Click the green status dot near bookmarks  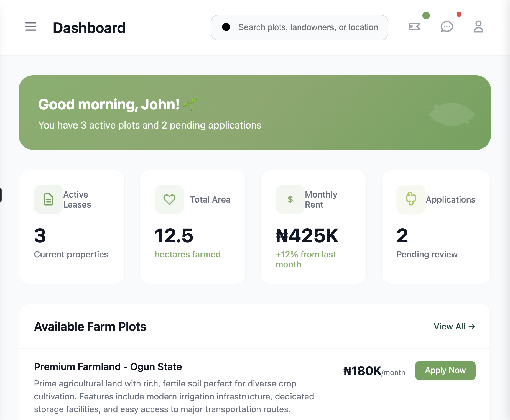pyautogui.click(x=426, y=16)
